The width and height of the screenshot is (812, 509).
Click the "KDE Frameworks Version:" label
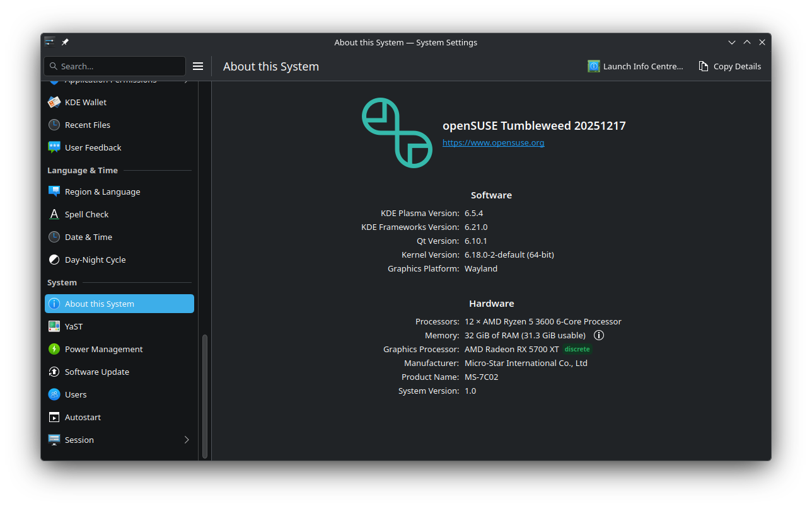tap(410, 227)
